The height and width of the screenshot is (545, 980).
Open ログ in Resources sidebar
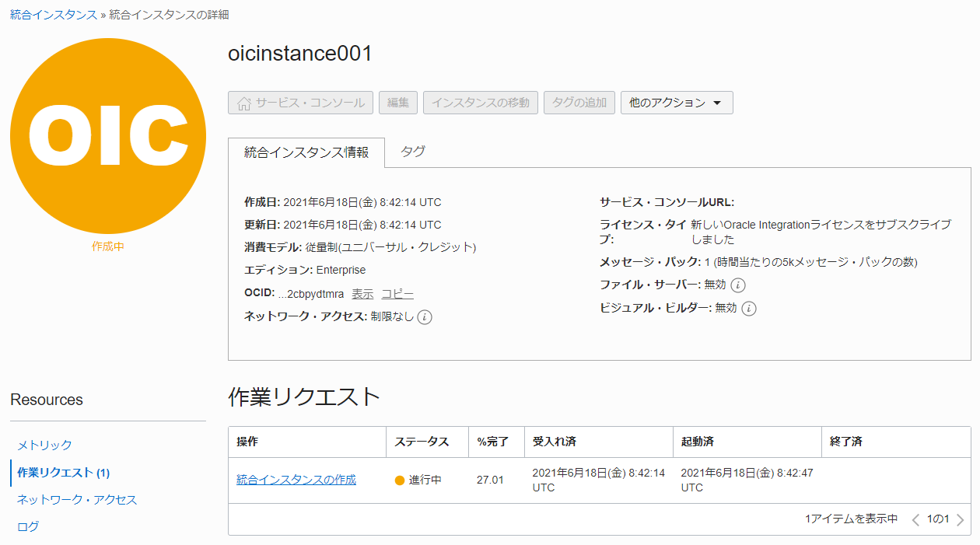point(28,526)
